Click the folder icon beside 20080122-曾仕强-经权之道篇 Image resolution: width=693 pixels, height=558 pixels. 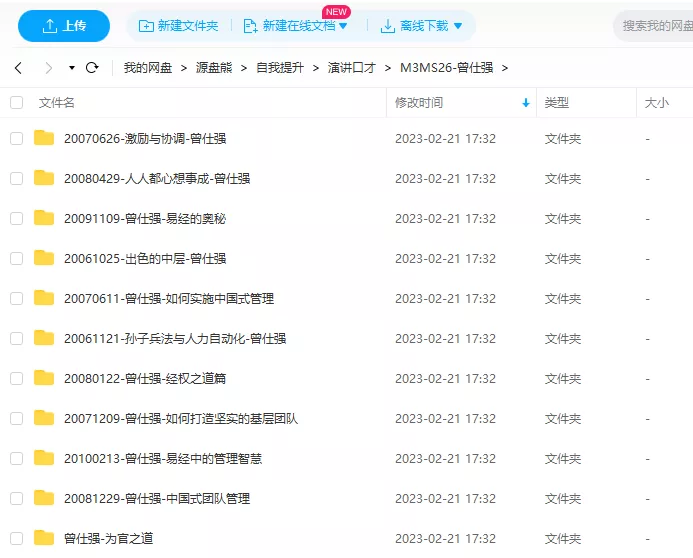(44, 378)
